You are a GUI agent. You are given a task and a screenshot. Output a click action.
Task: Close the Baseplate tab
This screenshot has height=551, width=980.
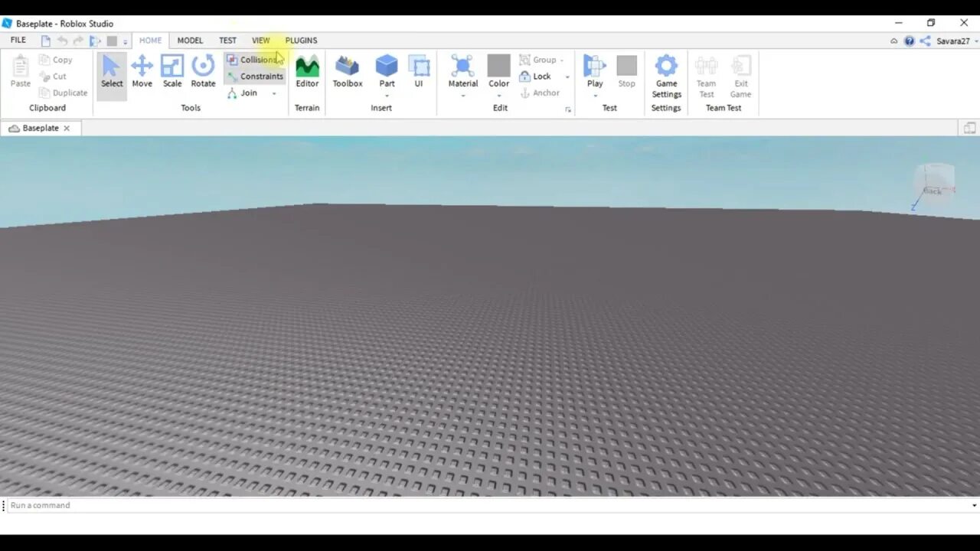coord(67,129)
